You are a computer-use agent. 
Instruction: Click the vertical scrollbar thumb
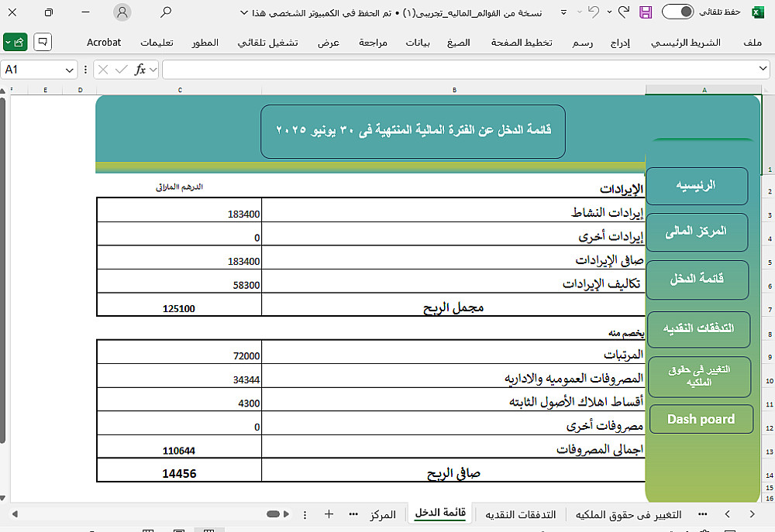coord(2,270)
